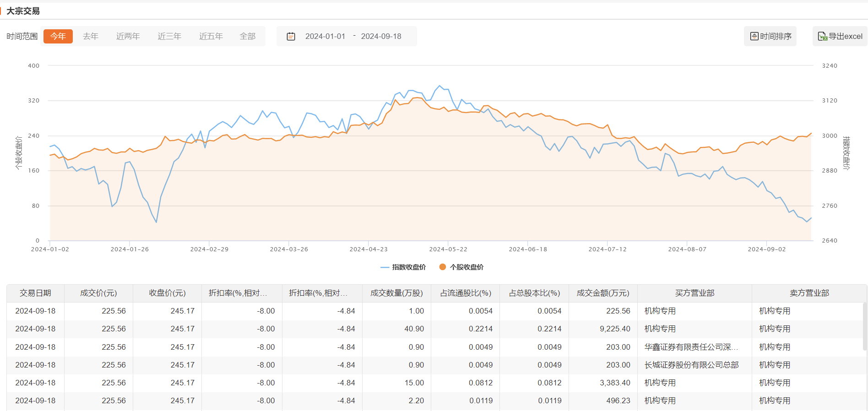Open the end date 2024-09-18 field
This screenshot has height=411, width=868.
(x=381, y=36)
